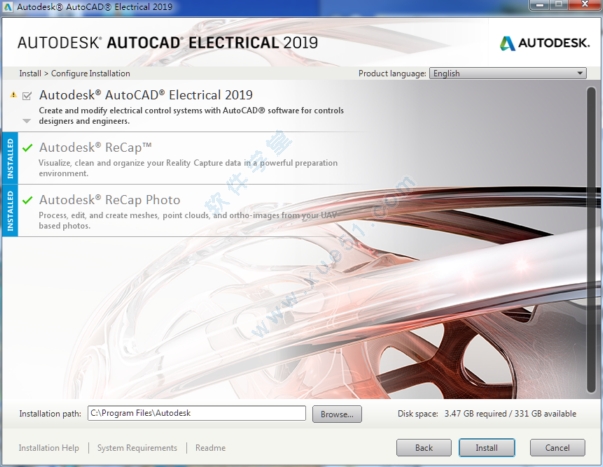This screenshot has height=467, width=603.
Task: Click the green checkmark next to ReCap Photo
Action: [27, 200]
